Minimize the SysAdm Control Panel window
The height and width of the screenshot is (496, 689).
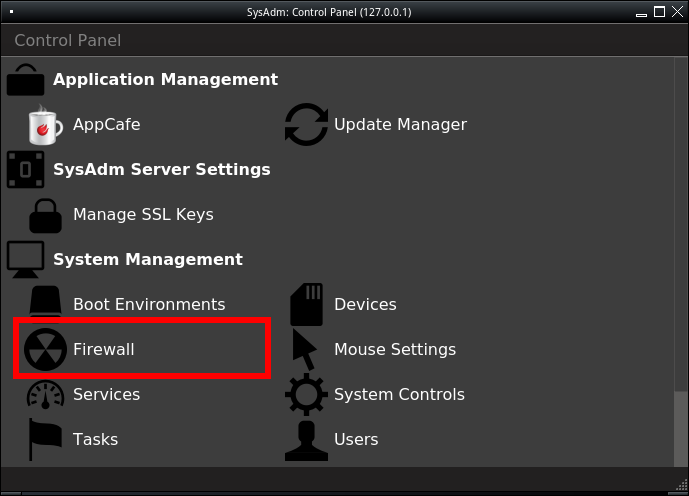pos(642,14)
